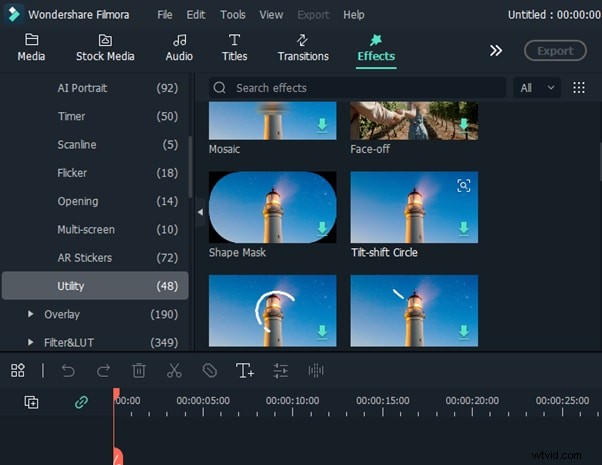Add text with T+ icon
This screenshot has height=465, width=602.
pos(245,371)
